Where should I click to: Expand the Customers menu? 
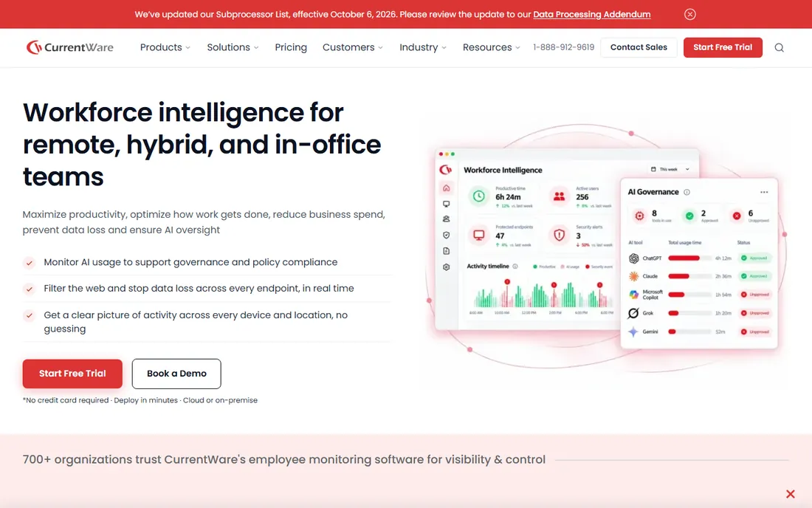(353, 48)
